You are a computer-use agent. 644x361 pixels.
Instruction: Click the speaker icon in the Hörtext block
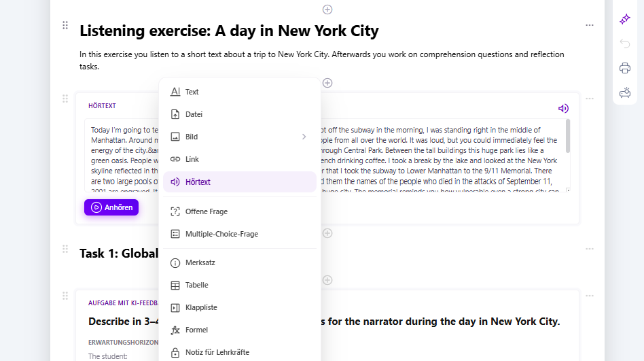pyautogui.click(x=562, y=109)
